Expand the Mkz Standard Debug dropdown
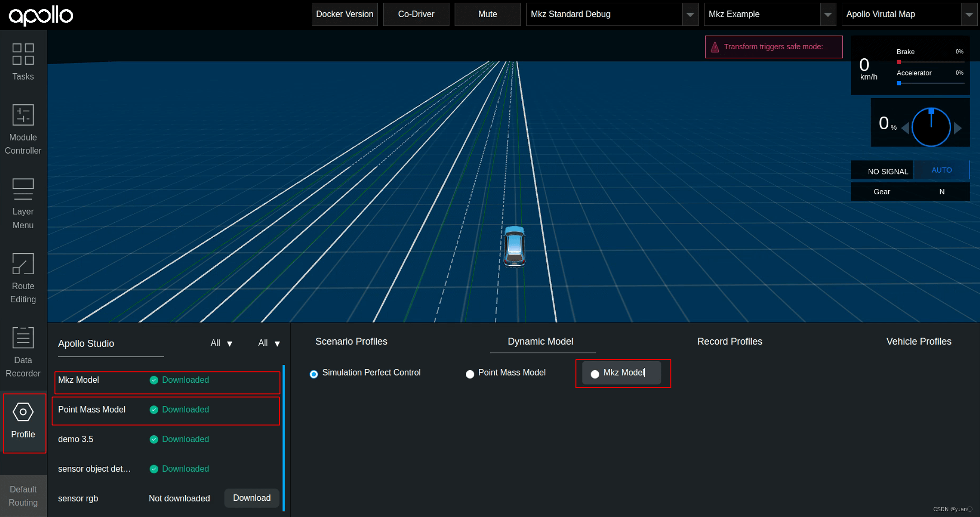 click(690, 14)
